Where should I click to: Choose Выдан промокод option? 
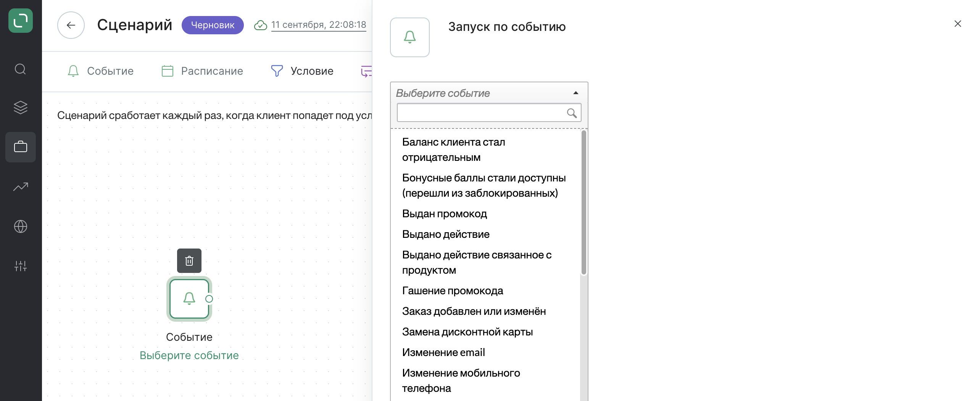coord(485,214)
